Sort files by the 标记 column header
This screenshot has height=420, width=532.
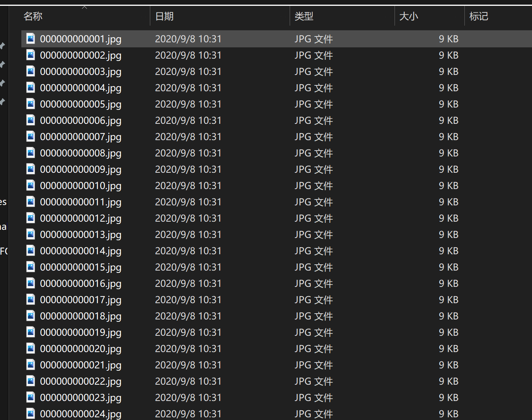tap(478, 16)
